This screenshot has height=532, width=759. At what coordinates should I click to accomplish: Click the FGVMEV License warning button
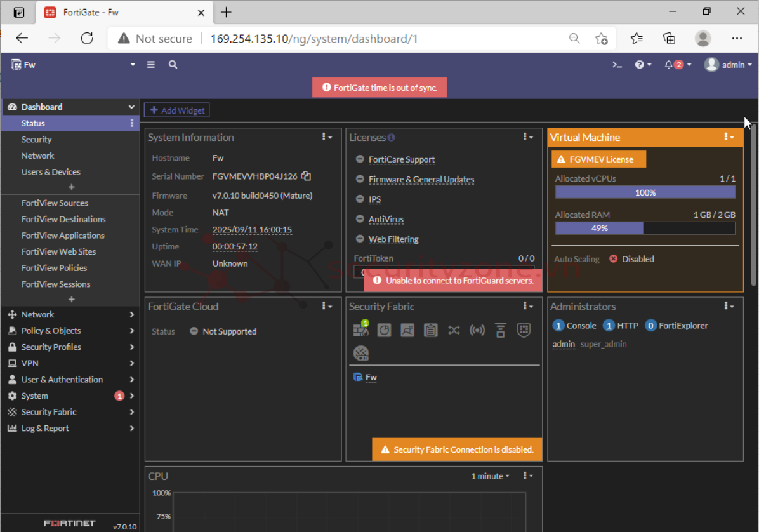(x=599, y=159)
